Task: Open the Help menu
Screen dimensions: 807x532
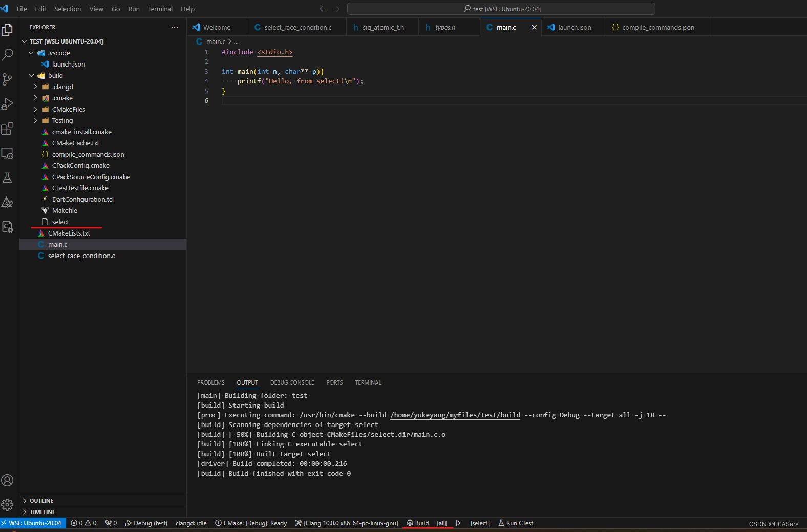Action: click(x=187, y=9)
